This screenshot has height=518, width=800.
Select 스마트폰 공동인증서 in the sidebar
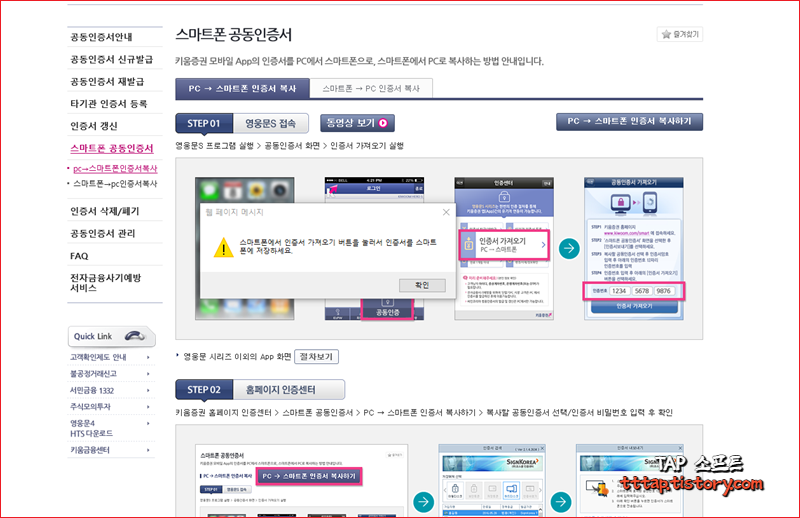[112, 149]
